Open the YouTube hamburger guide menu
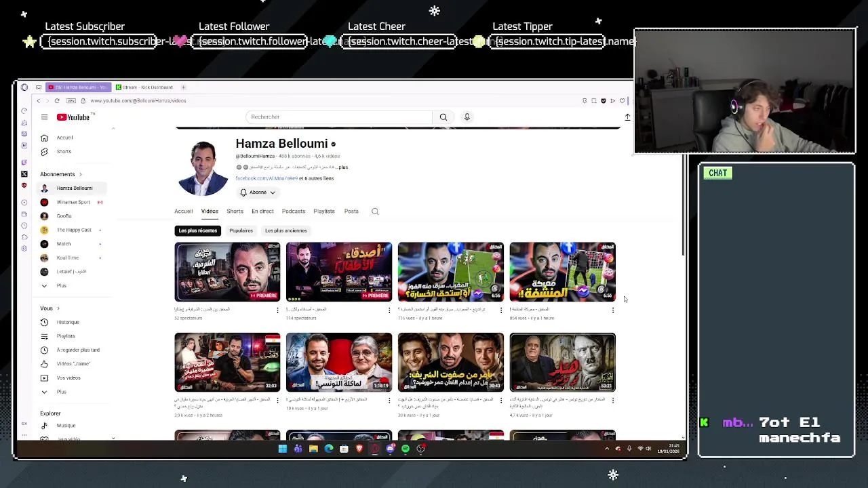The image size is (868, 488). coord(44,117)
